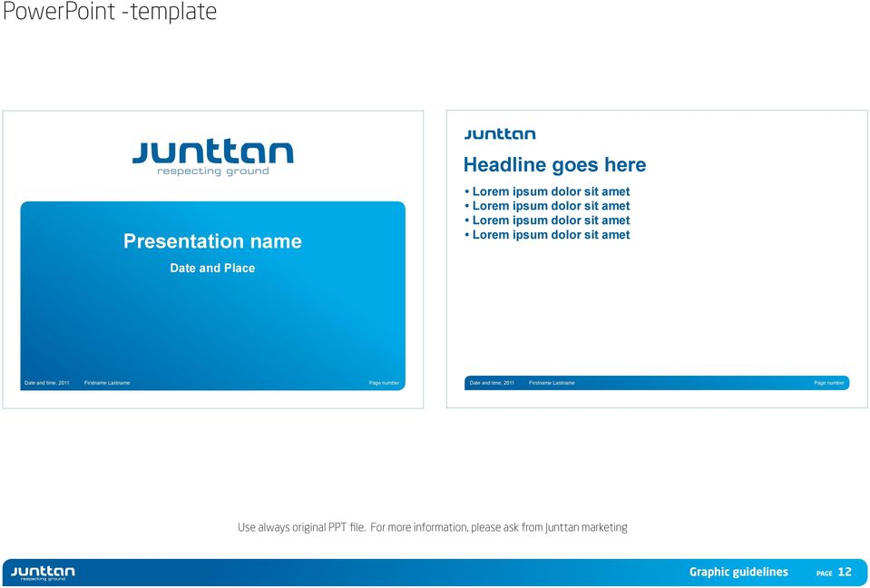Click 'Page number' in content slide footer bar
This screenshot has width=870, height=588.
click(x=829, y=383)
